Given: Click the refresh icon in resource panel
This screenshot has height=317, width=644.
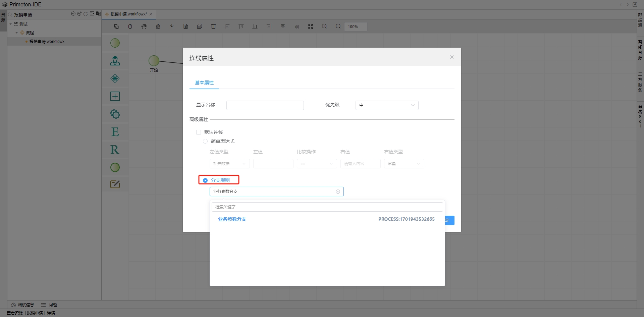Looking at the screenshot, I should pyautogui.click(x=86, y=14).
